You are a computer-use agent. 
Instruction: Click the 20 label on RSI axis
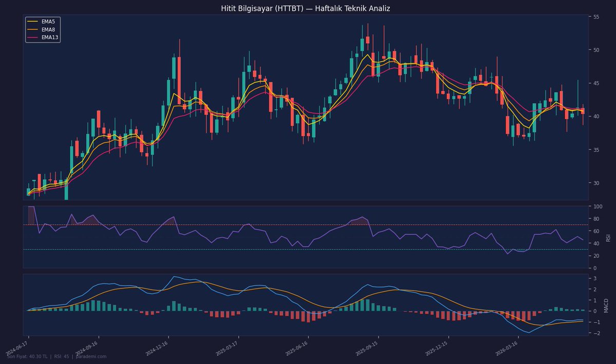[596, 256]
